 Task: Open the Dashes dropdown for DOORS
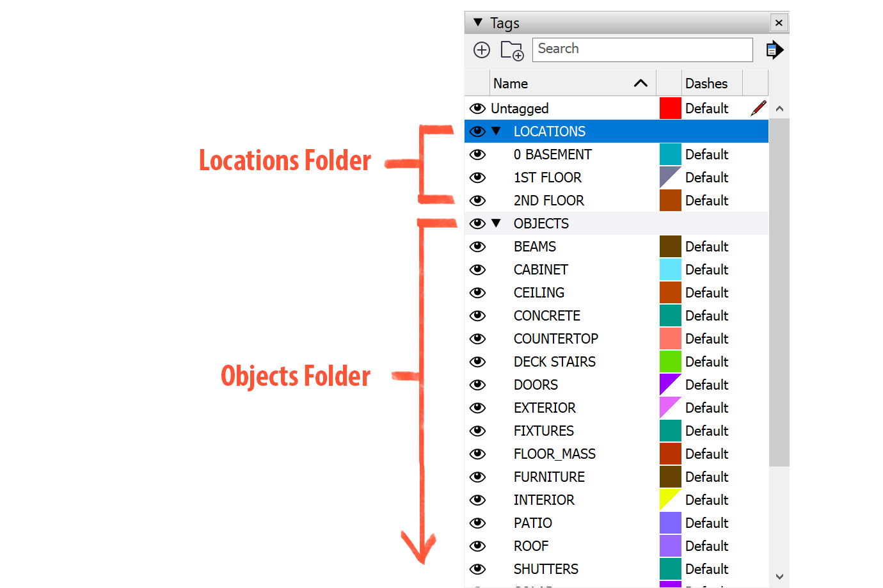(x=706, y=385)
